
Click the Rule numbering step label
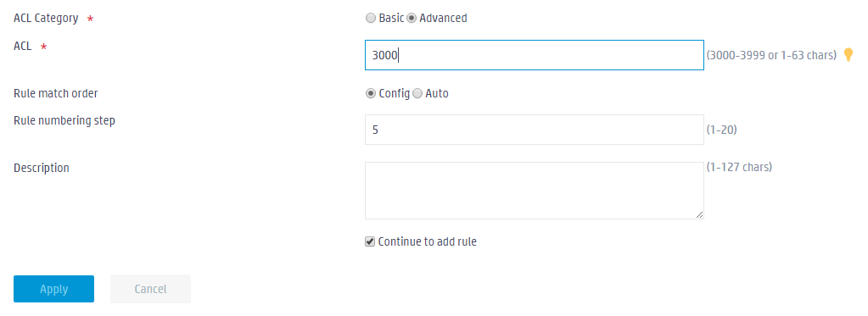tap(64, 120)
